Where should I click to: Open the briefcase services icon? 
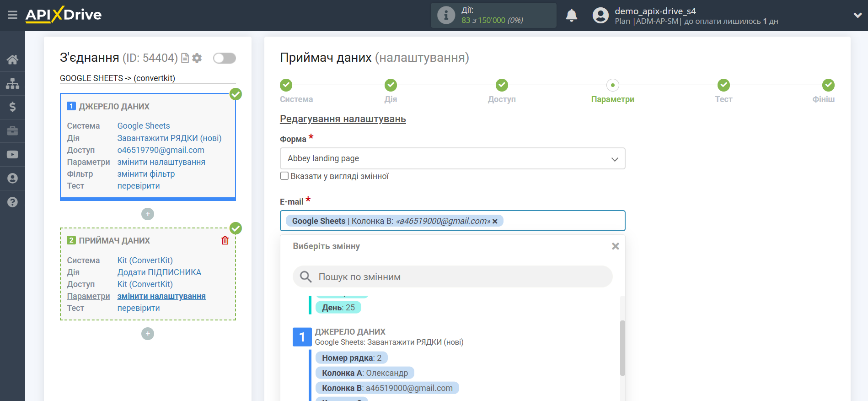point(12,131)
